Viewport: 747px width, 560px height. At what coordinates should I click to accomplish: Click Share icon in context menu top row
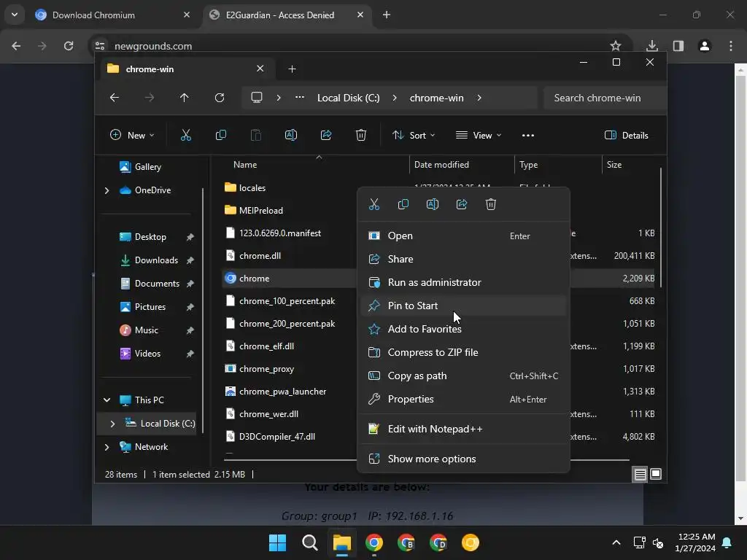click(462, 204)
